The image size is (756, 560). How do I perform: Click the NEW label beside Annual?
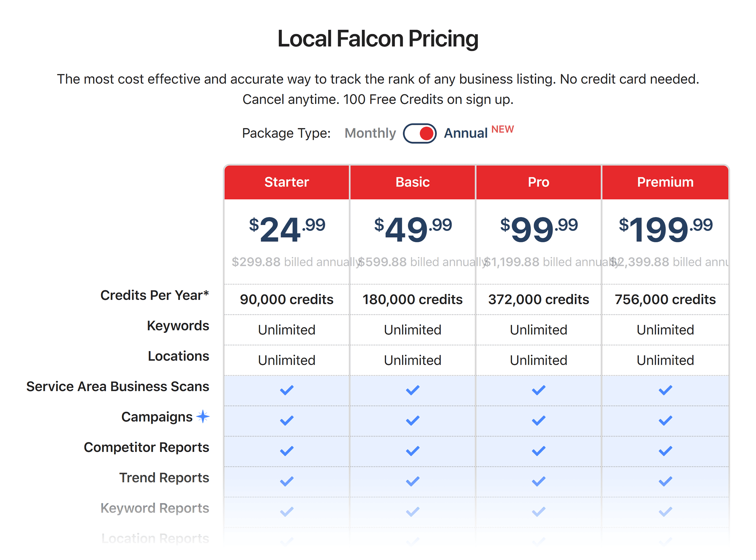pos(503,129)
